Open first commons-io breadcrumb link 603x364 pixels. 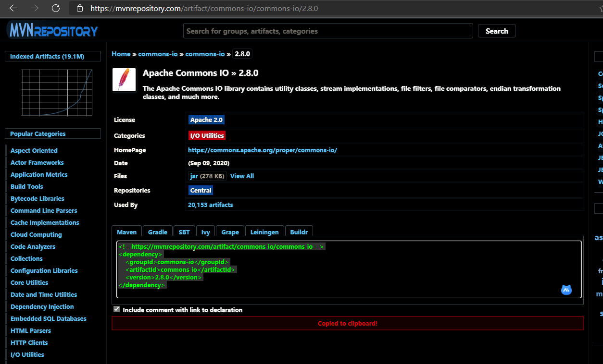158,54
